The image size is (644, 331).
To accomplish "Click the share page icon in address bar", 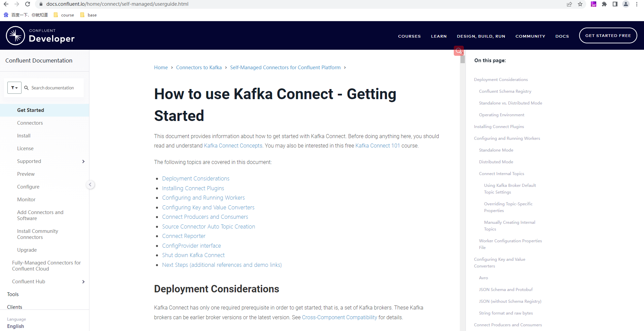I will (569, 4).
